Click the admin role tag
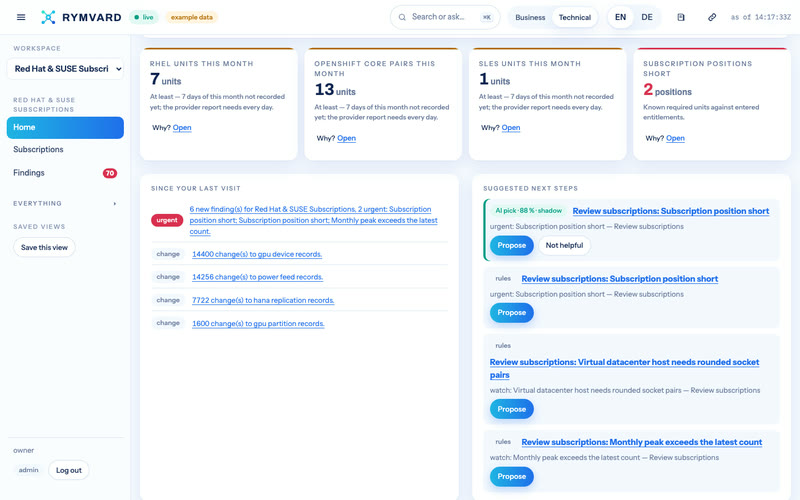This screenshot has height=500, width=800. click(29, 470)
